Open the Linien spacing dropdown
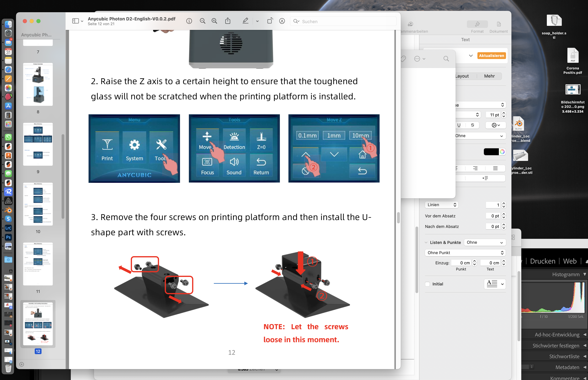The image size is (588, 380). 442,205
